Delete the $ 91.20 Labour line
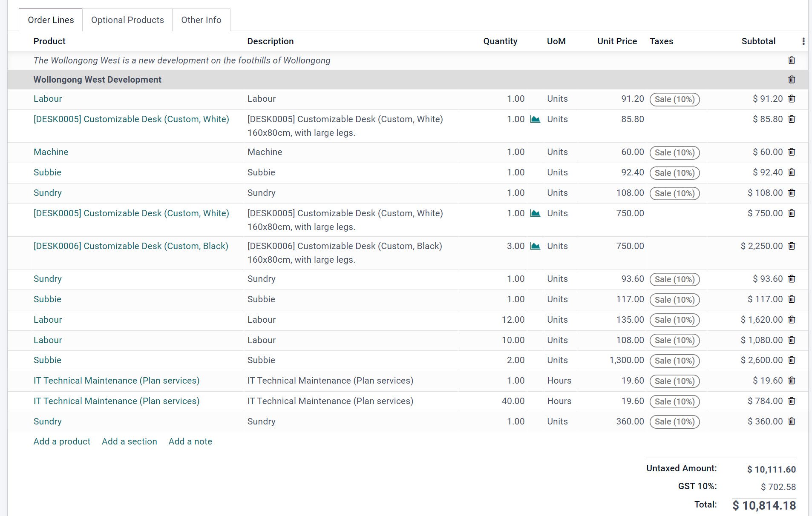Screen dimensions: 812x516 coord(792,99)
